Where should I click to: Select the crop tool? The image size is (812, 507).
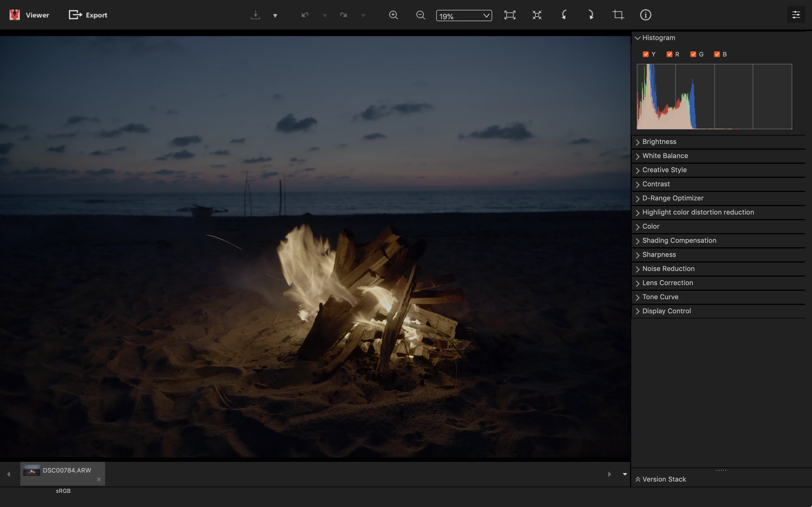coord(618,15)
